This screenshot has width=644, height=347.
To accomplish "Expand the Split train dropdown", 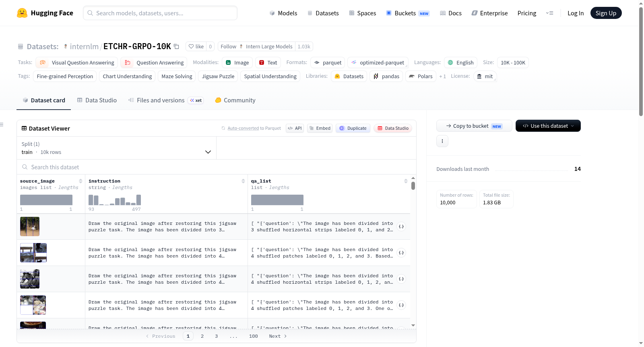I will [116, 148].
